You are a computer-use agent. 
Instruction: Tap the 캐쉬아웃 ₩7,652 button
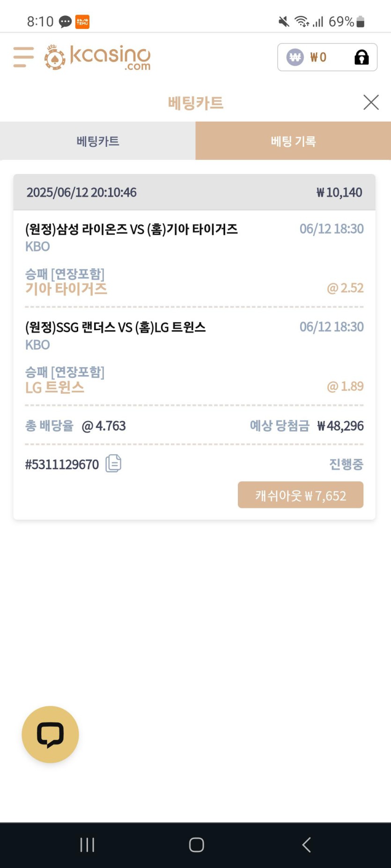coord(301,495)
